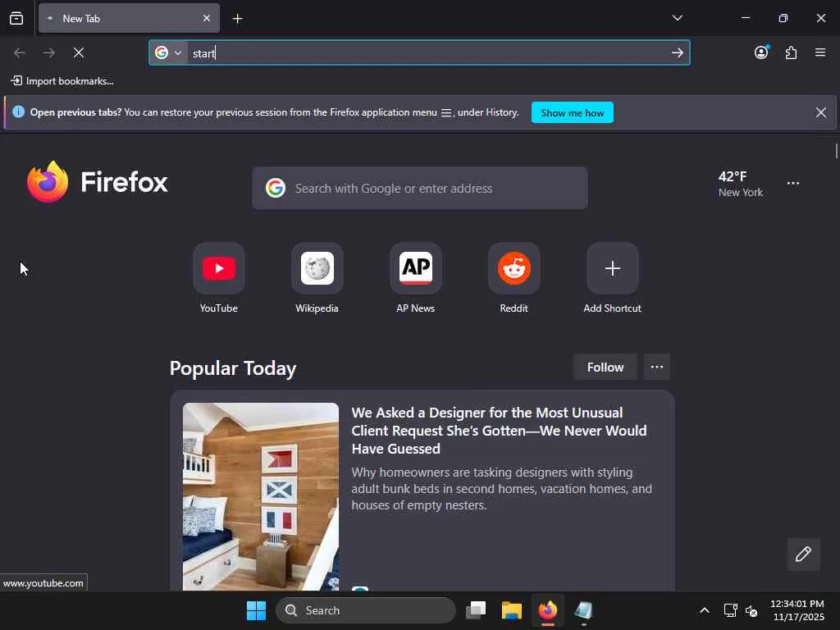Open the weather widget three-dot menu

click(x=793, y=183)
